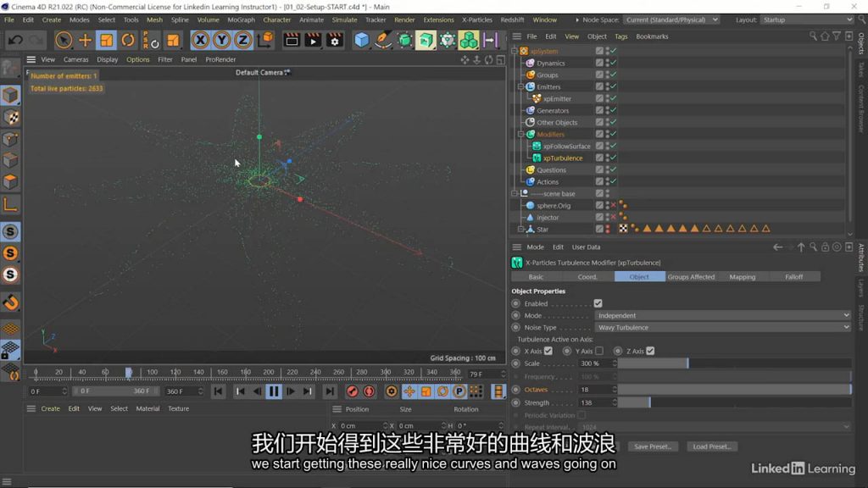Toggle the Z axis lock

click(x=242, y=41)
